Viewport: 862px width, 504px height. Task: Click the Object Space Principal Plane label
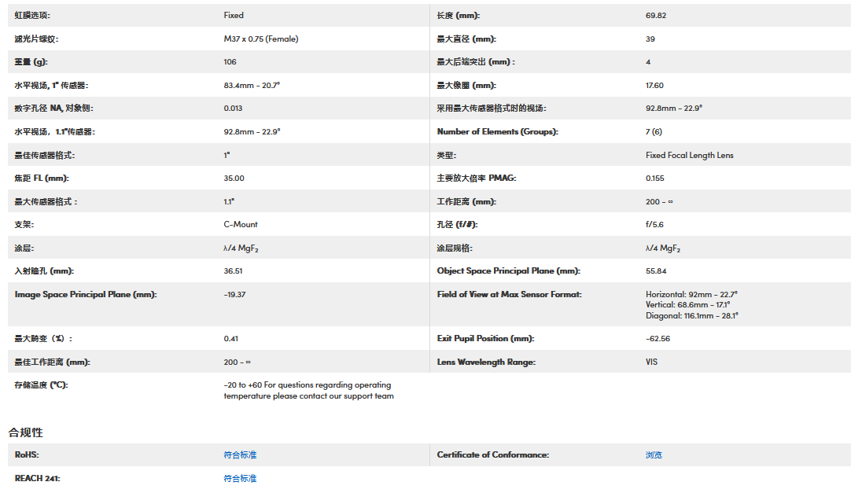(x=508, y=271)
